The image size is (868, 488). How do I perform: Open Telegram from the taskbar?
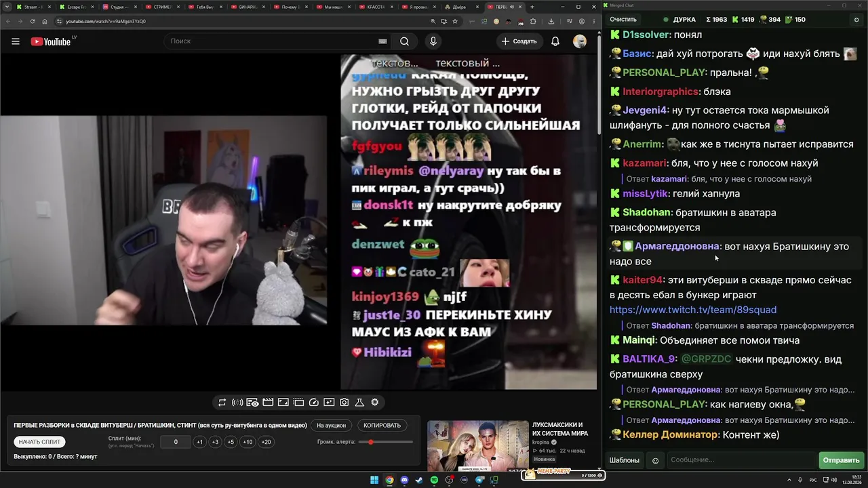click(479, 480)
